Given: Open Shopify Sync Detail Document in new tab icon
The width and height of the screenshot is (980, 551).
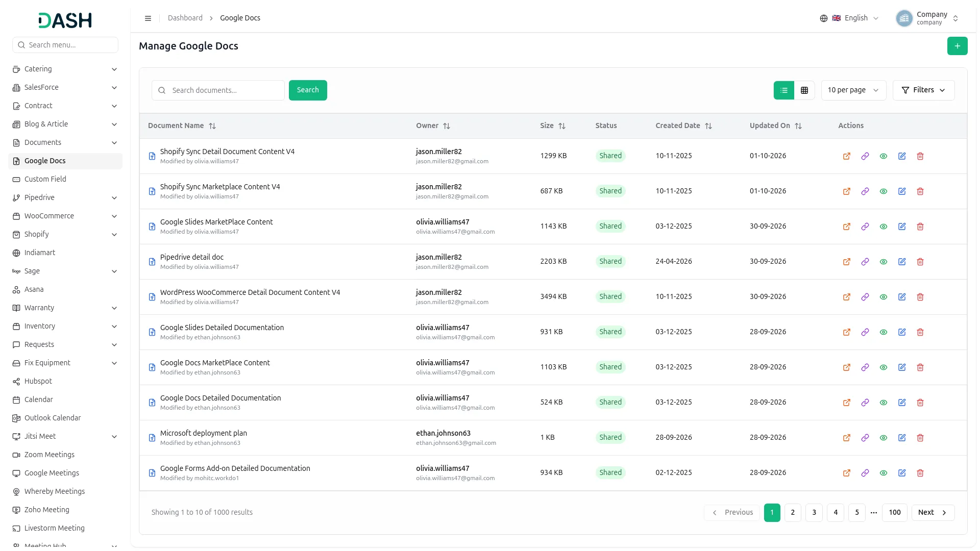Looking at the screenshot, I should (846, 156).
